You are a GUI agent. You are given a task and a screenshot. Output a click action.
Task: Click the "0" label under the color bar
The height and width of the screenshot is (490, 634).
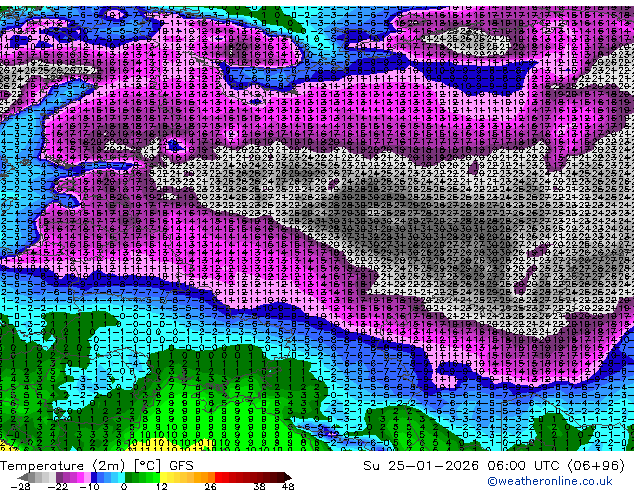tap(124, 486)
